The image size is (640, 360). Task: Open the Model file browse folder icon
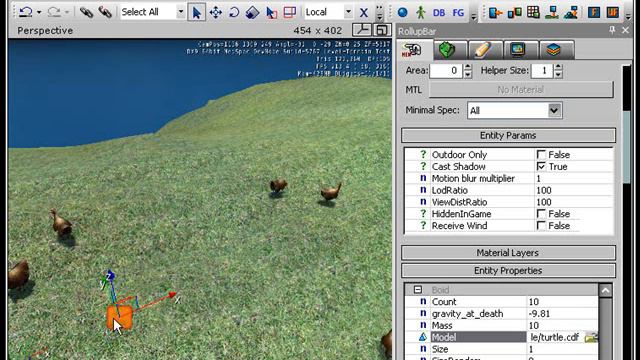591,337
